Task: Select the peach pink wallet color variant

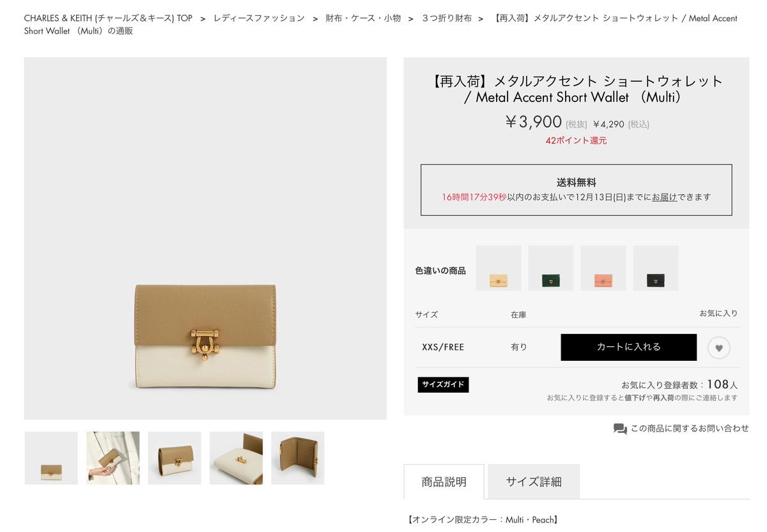Action: (x=603, y=268)
